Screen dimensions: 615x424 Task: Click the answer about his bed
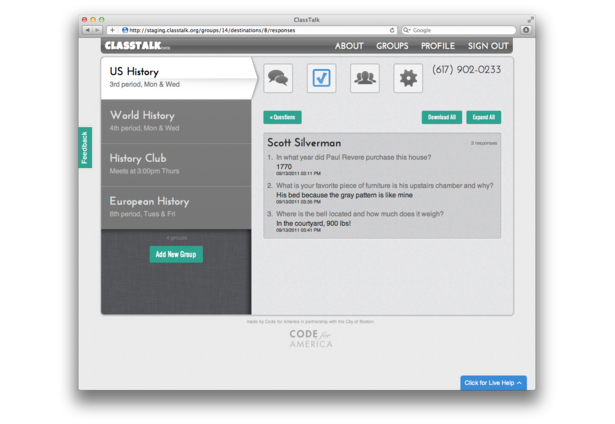click(344, 195)
